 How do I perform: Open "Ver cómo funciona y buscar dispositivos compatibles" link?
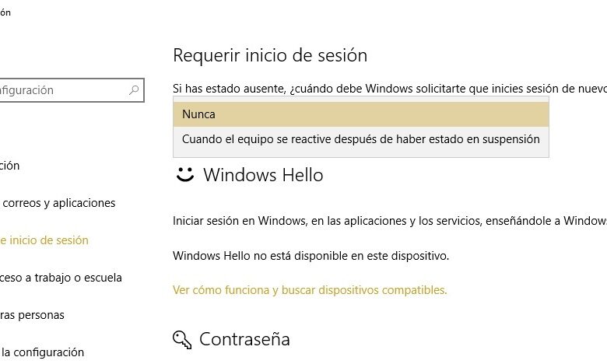[x=310, y=290]
